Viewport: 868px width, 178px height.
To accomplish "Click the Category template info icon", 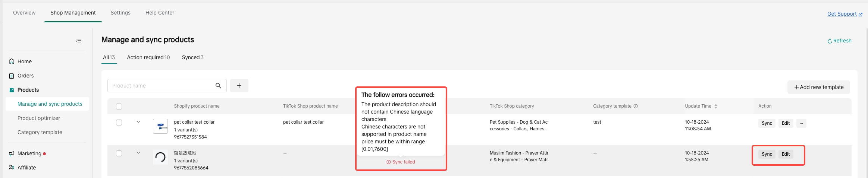I will tap(636, 106).
